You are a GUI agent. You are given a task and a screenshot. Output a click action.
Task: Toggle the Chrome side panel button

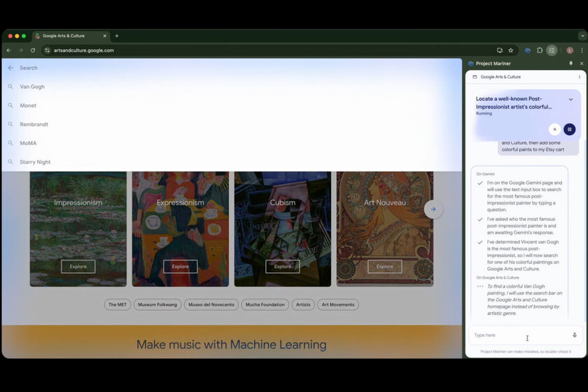[552, 50]
